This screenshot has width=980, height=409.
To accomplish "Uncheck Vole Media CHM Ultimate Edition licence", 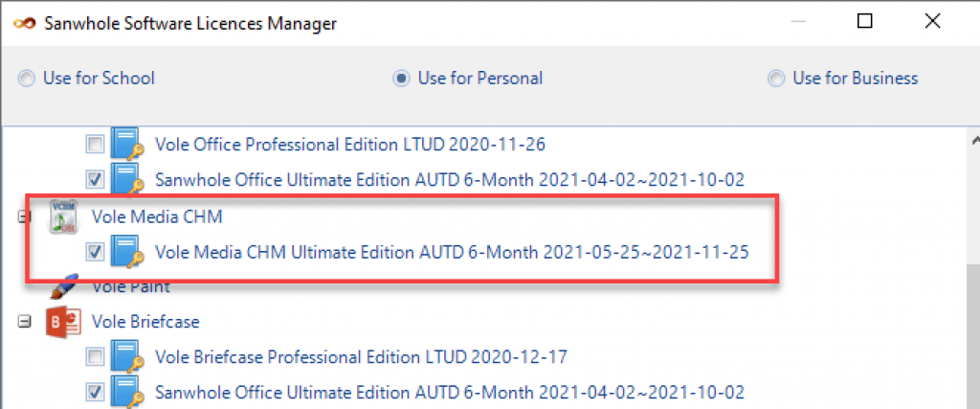I will (x=95, y=252).
